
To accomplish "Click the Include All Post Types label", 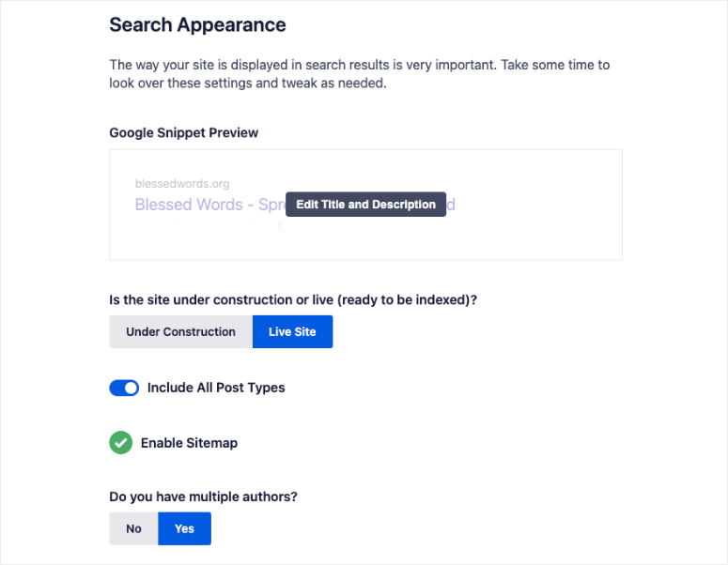I will point(216,388).
